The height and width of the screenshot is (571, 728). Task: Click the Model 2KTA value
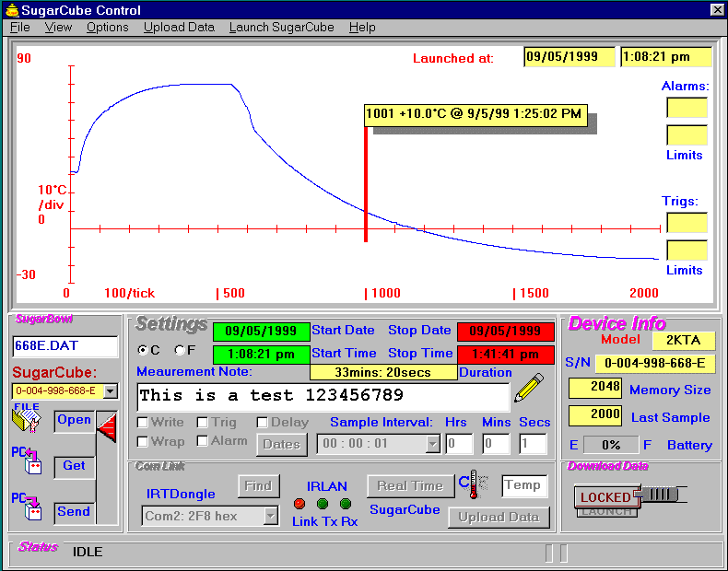pyautogui.click(x=684, y=340)
